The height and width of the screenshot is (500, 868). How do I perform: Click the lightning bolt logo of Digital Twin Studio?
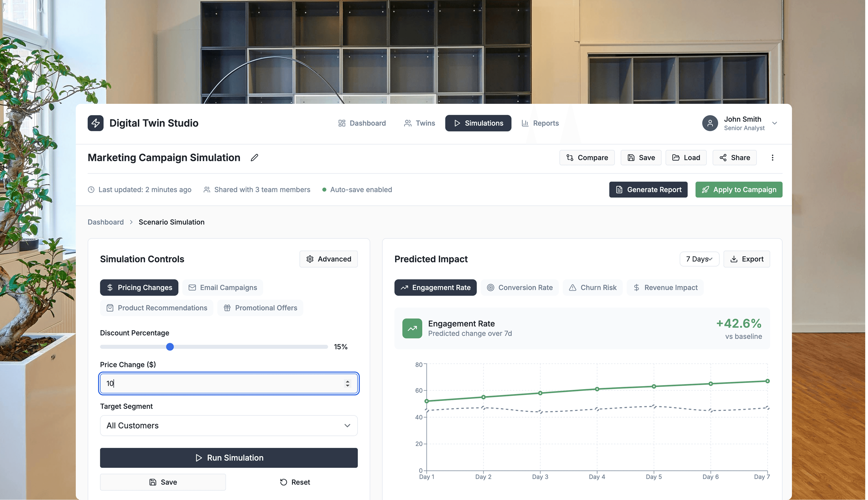tap(95, 123)
